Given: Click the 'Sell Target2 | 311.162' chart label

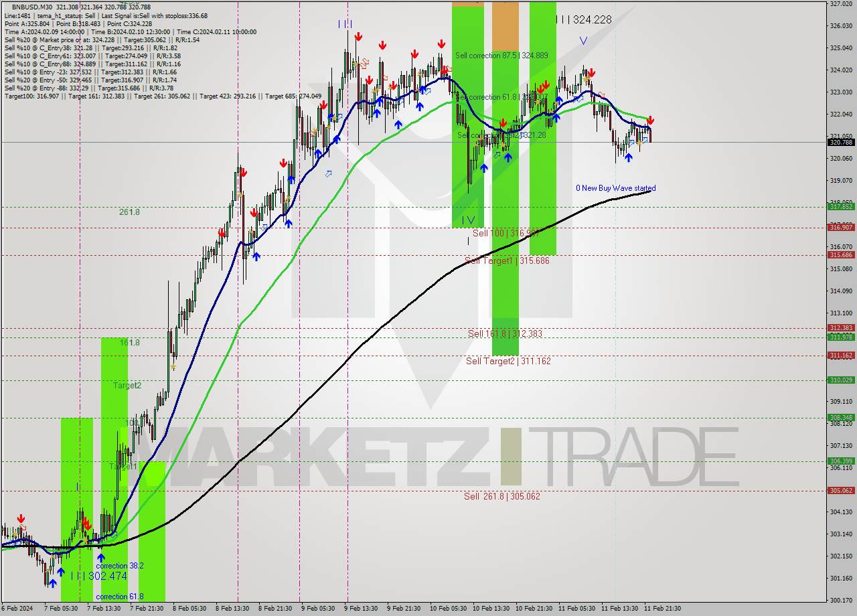Looking at the screenshot, I should (508, 361).
